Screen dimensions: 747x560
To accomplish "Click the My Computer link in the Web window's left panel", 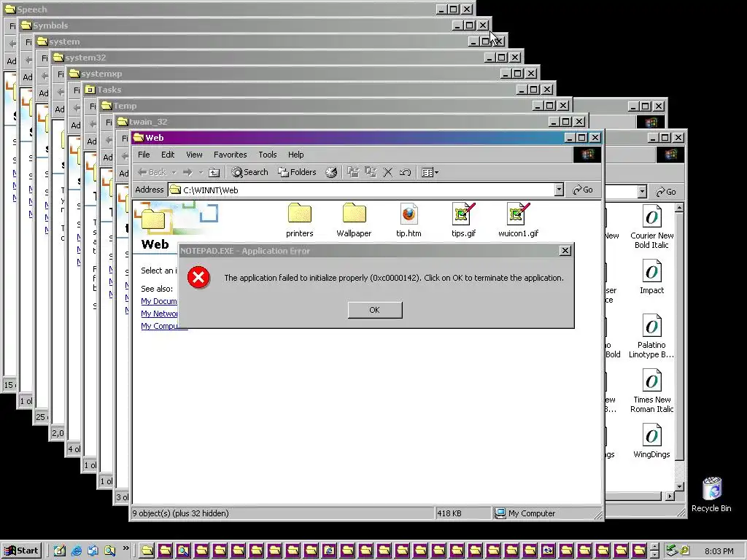I will tap(159, 326).
